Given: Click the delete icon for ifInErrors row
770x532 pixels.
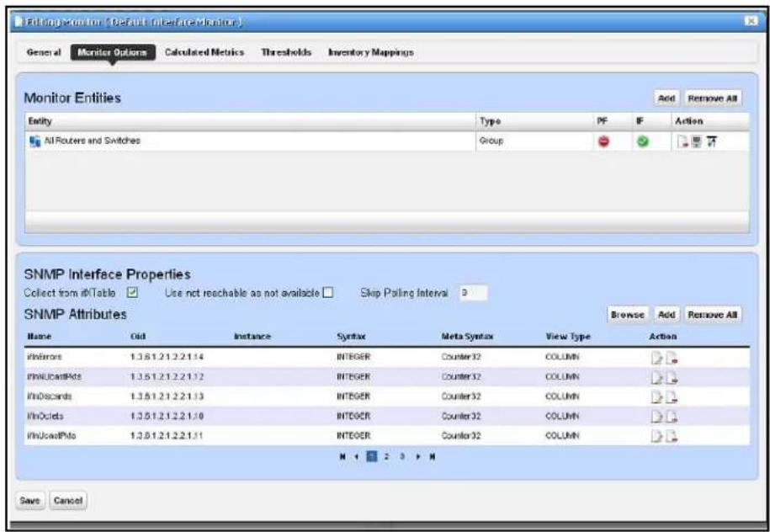Looking at the screenshot, I should 672,358.
